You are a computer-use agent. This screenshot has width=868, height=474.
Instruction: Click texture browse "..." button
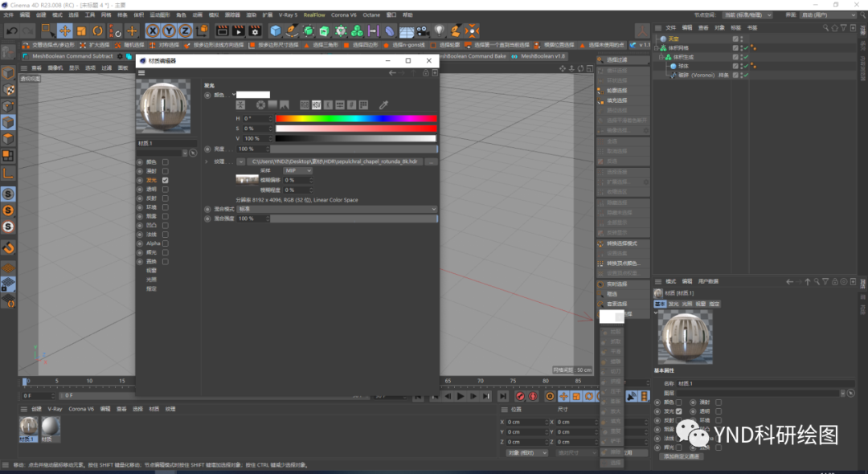tap(431, 161)
